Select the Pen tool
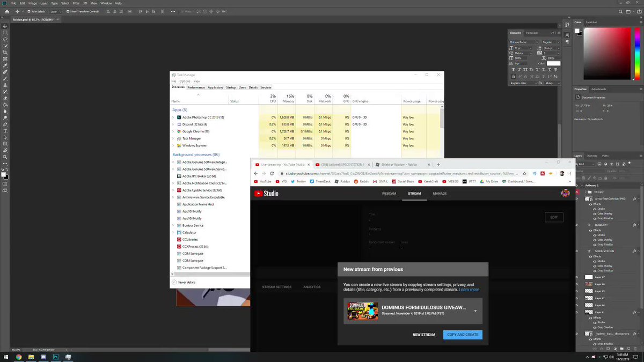The image size is (644, 362). [x=5, y=124]
